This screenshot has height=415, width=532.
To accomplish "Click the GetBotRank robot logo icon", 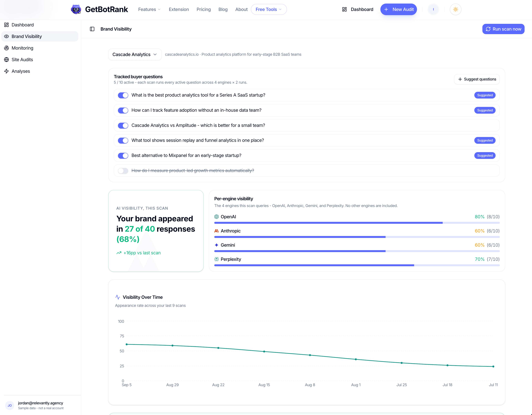I will (x=76, y=9).
